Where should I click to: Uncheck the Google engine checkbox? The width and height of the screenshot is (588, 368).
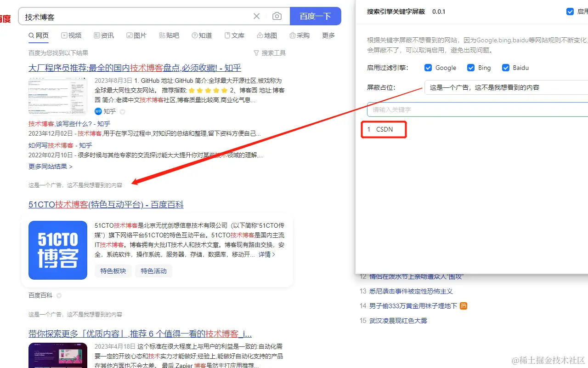tap(428, 68)
